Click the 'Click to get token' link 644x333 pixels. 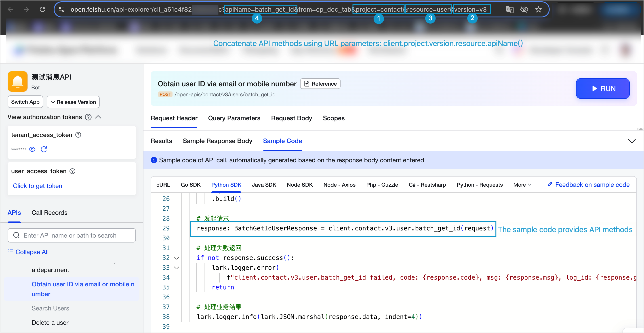[x=38, y=186]
